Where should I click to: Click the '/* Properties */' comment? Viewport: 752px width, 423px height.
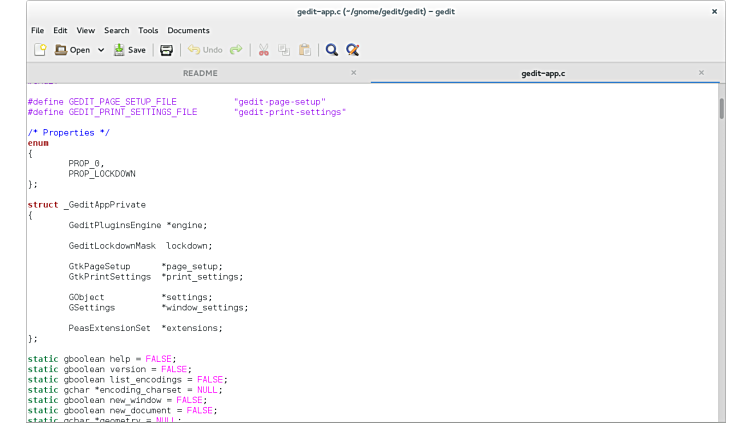tap(69, 133)
